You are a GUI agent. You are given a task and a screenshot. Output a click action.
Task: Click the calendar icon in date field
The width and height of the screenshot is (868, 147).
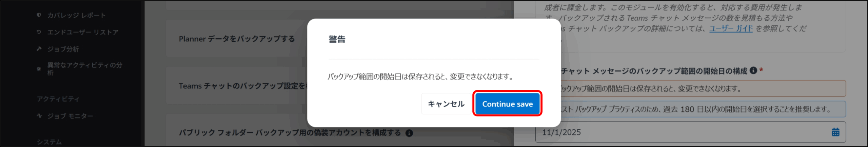tap(835, 132)
